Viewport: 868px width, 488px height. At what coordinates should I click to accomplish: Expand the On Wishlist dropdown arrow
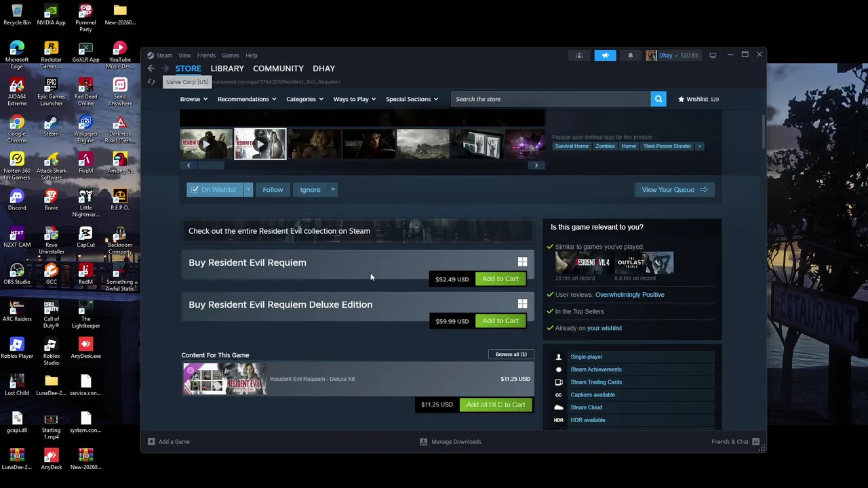[x=248, y=190]
